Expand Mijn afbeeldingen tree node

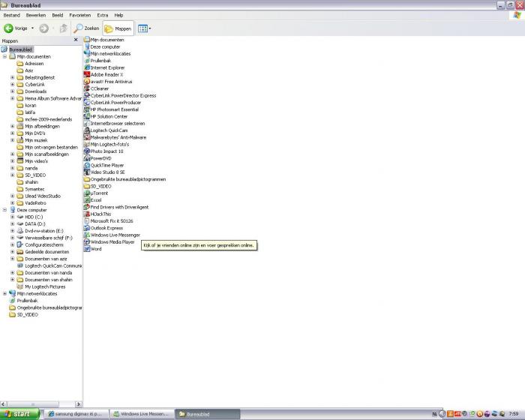pos(13,126)
